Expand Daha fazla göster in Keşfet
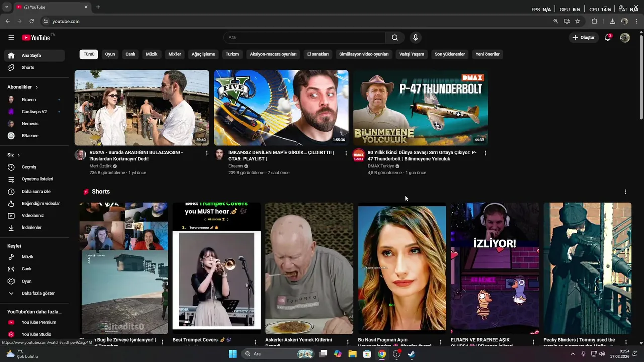644x362 pixels. click(34, 293)
